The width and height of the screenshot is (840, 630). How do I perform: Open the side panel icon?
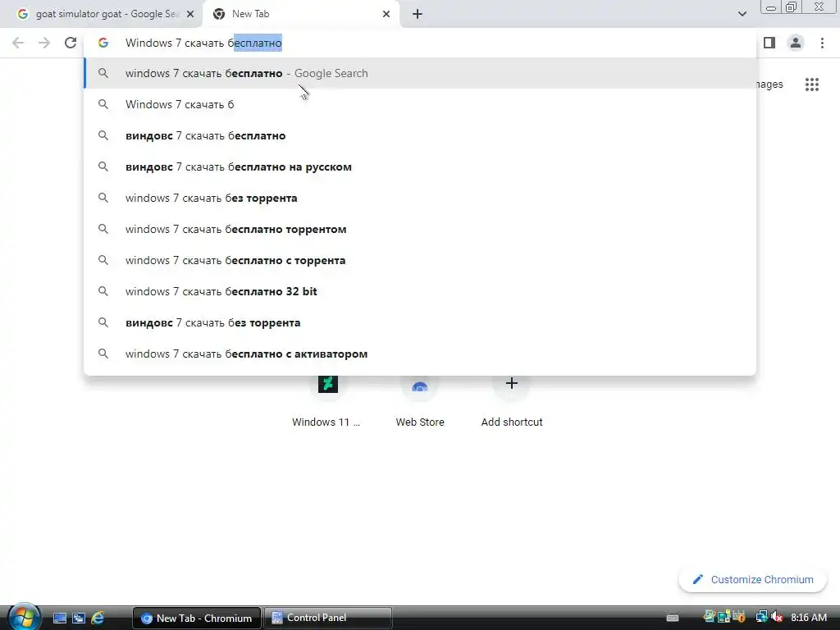(x=769, y=43)
